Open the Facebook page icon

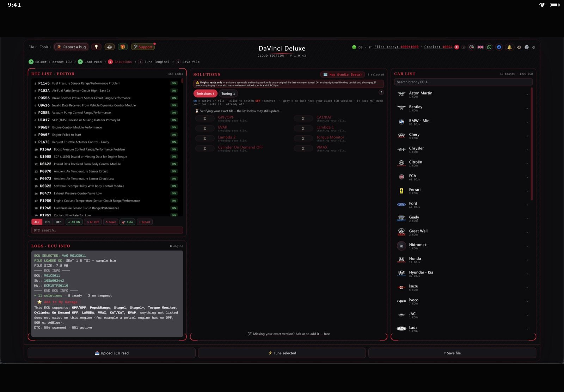pos(499,47)
